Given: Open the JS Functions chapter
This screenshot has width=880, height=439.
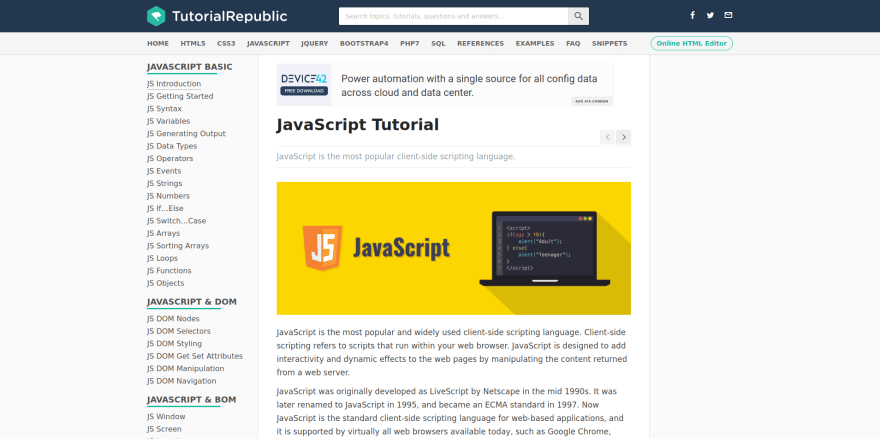Looking at the screenshot, I should 169,271.
